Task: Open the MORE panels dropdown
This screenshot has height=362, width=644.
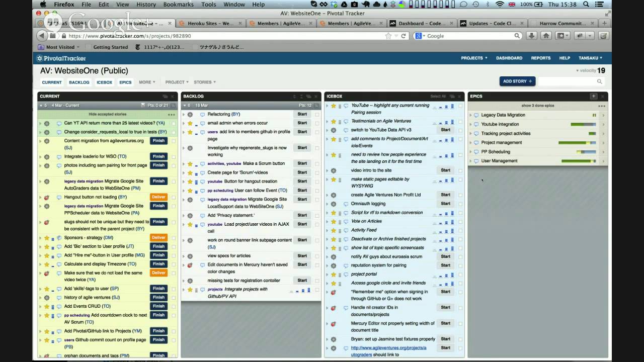Action: coord(147,82)
